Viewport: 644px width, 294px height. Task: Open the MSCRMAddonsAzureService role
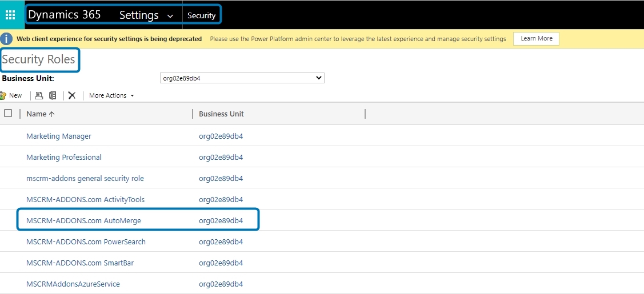pyautogui.click(x=73, y=284)
